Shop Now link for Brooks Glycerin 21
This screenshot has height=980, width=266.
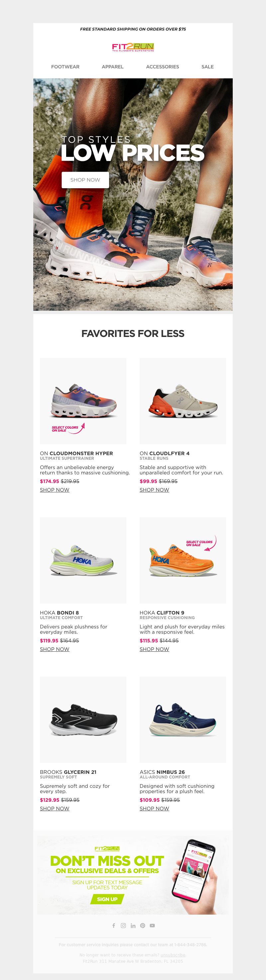[55, 808]
